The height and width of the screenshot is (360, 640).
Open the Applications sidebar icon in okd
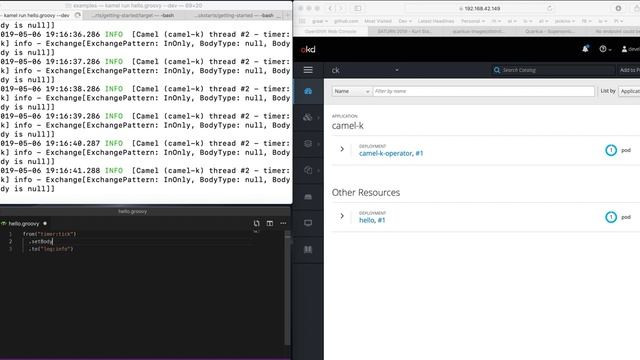click(308, 118)
